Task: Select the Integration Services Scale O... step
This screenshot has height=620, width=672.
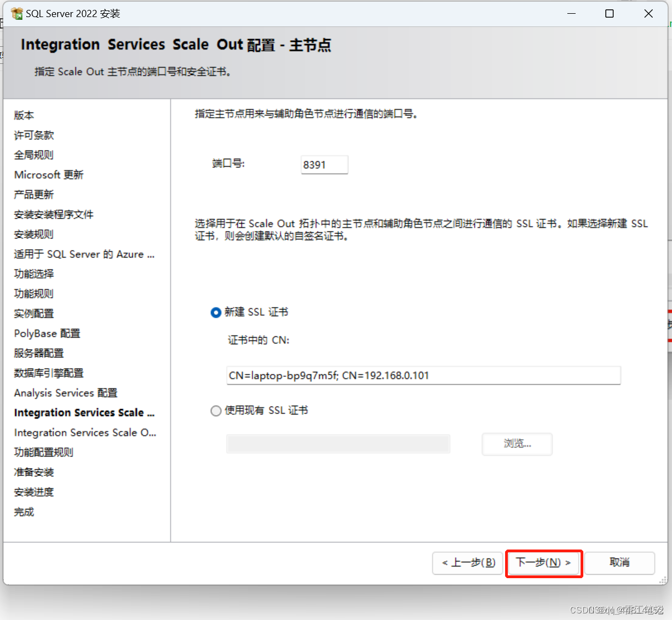Action: tap(85, 433)
